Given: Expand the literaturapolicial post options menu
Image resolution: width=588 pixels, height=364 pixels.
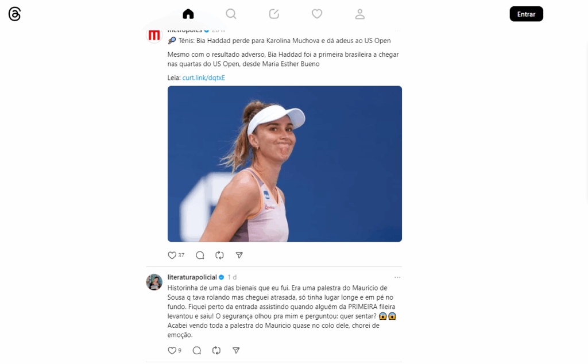Looking at the screenshot, I should pyautogui.click(x=397, y=277).
